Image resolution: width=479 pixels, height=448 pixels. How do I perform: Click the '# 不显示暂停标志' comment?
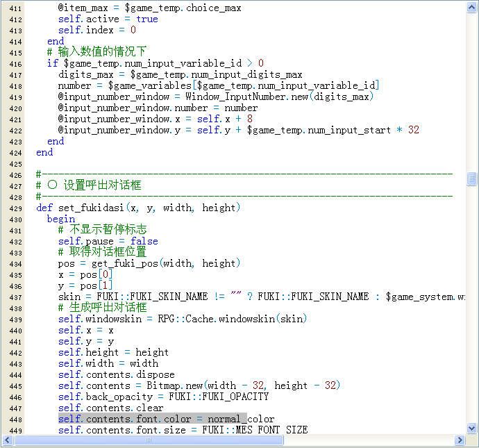tap(102, 229)
